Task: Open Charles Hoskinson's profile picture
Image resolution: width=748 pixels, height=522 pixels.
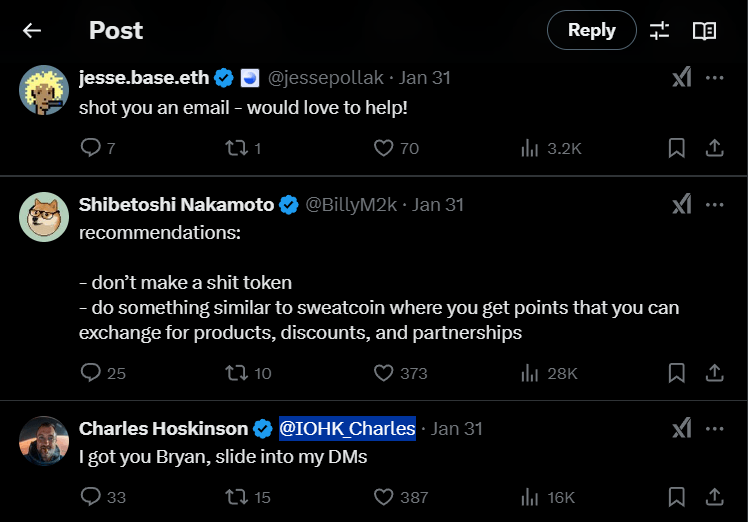Action: [x=44, y=440]
